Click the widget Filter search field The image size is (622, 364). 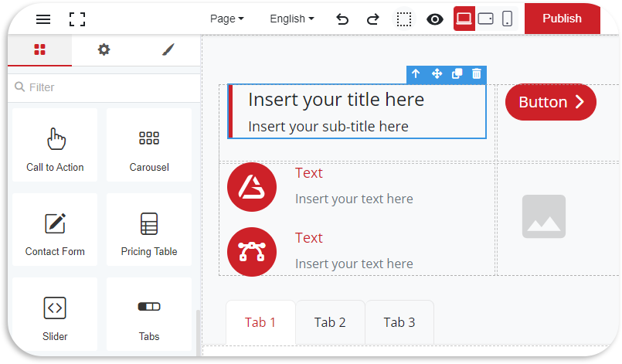[108, 87]
